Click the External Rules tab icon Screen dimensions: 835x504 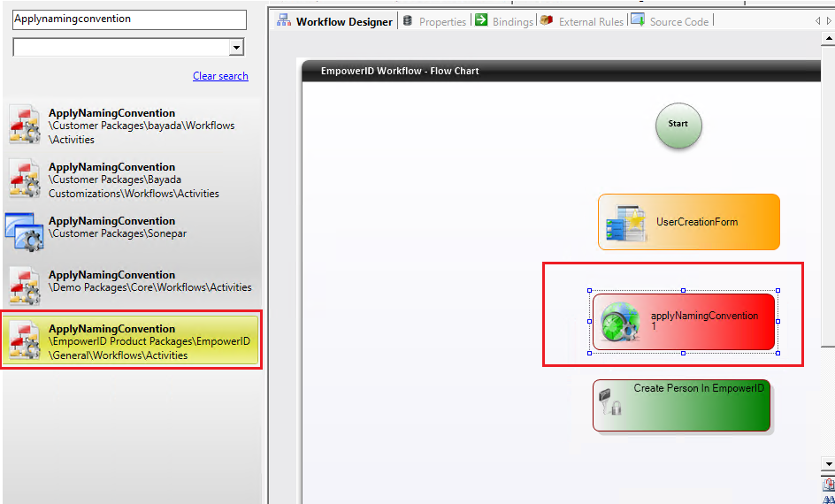[x=547, y=20]
